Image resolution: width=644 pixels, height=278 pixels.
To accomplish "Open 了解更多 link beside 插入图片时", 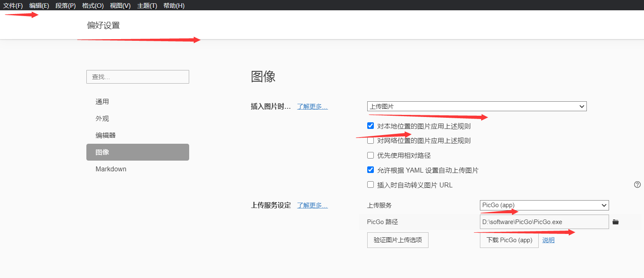I will click(313, 106).
